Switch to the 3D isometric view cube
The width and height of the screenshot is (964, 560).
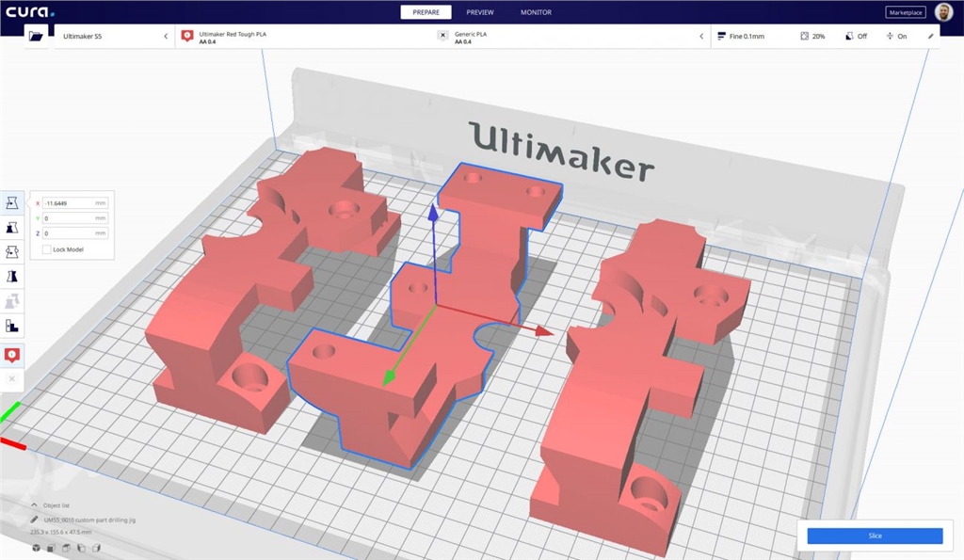tap(36, 548)
